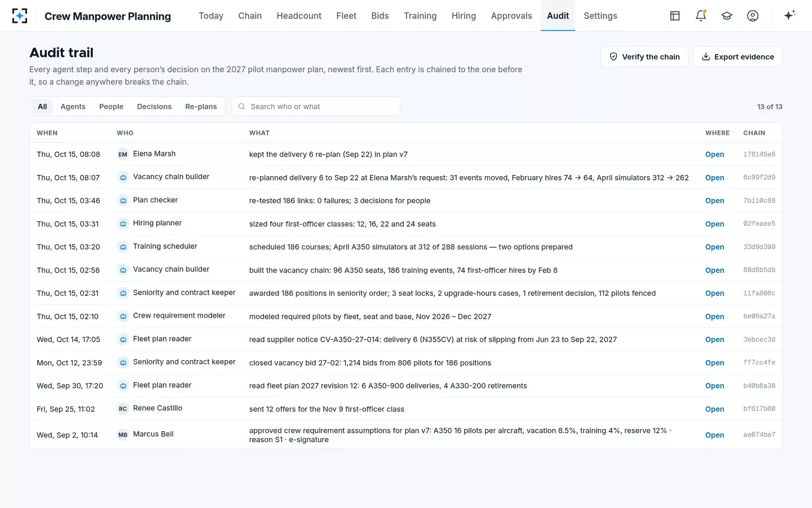Filter the audit trail by Agents
The height and width of the screenshot is (508, 812).
point(73,107)
